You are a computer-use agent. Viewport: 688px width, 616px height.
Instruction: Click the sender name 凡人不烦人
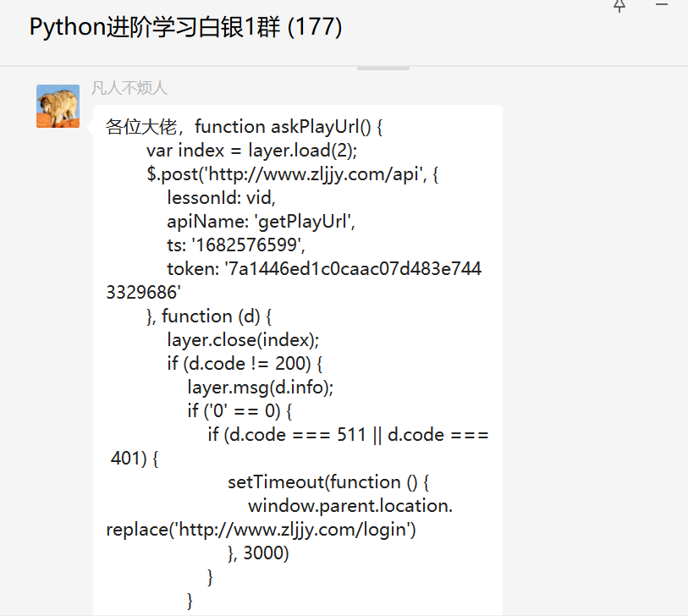point(129,88)
